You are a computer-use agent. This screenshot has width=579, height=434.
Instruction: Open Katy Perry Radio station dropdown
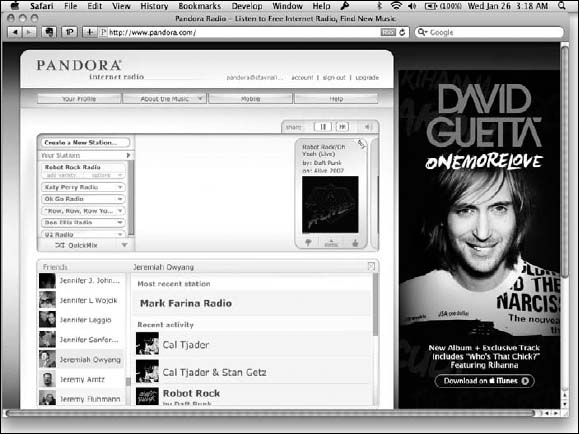[120, 187]
